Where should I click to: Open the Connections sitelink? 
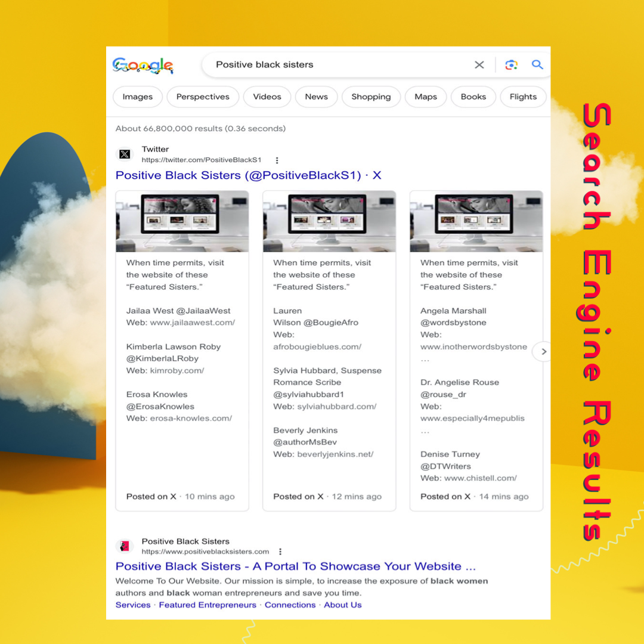point(290,605)
